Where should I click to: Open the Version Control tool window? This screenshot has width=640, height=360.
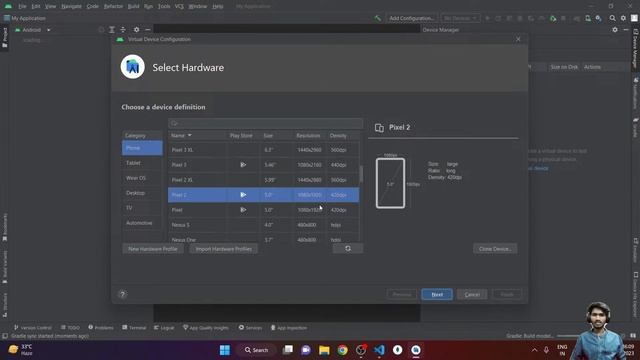coord(33,327)
